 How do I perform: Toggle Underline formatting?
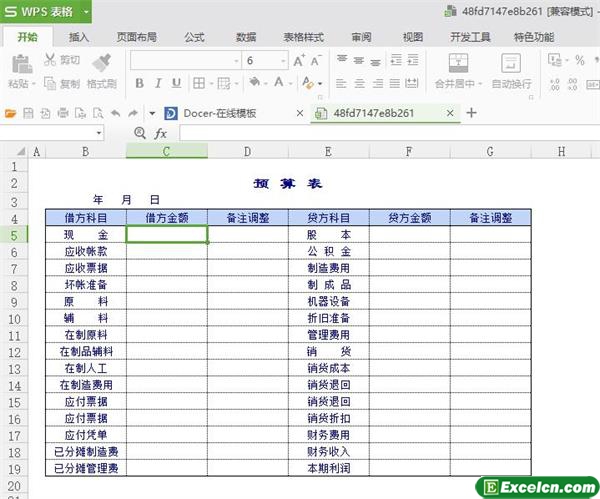click(176, 83)
